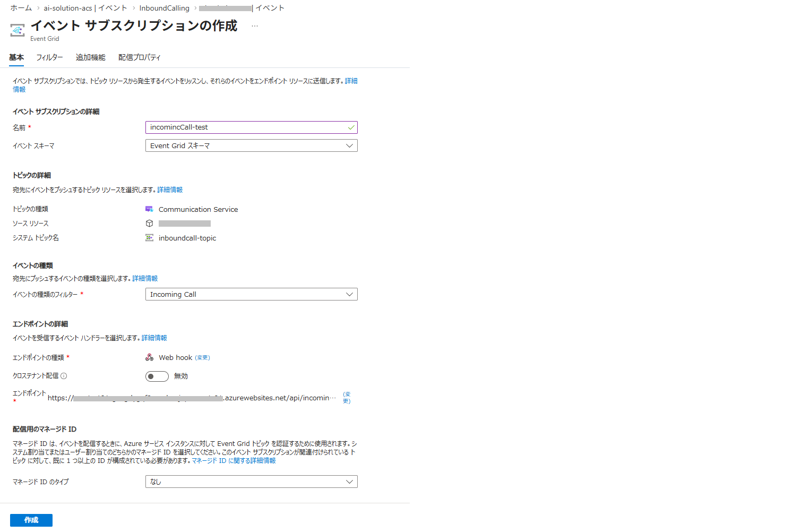Click the inboundcall-topic system topic icon
The height and width of the screenshot is (532, 785).
pyautogui.click(x=149, y=238)
